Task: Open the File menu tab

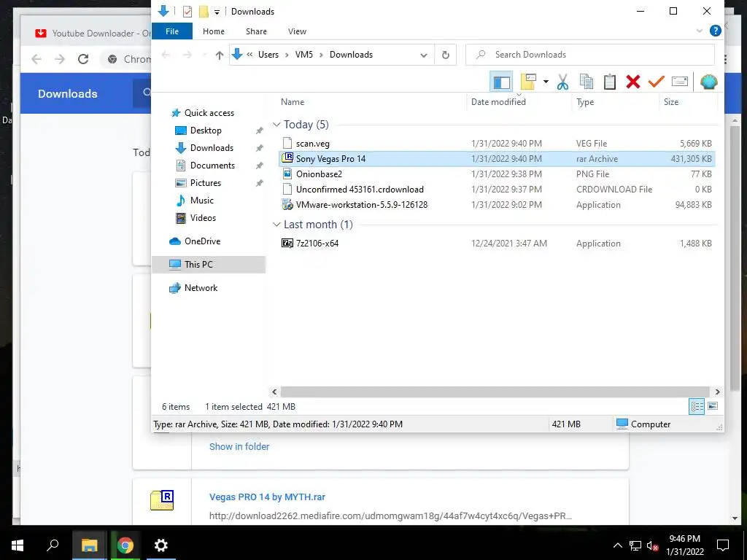Action: 172,31
